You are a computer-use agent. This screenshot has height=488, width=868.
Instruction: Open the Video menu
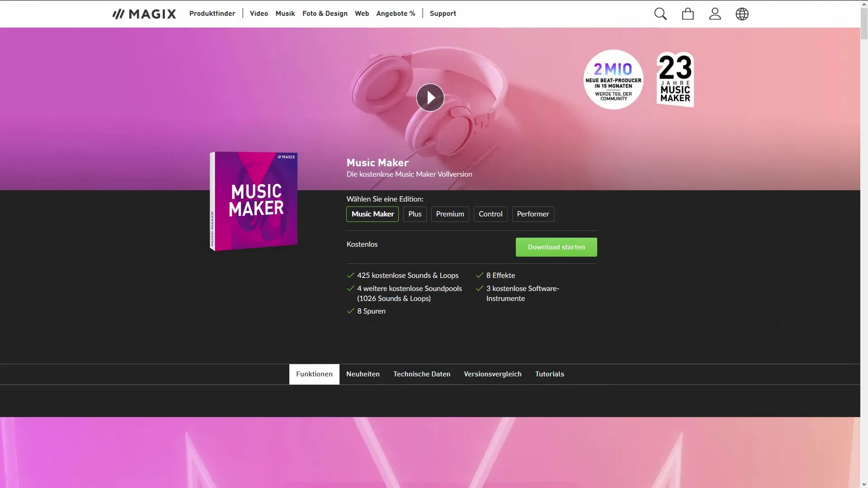[259, 14]
